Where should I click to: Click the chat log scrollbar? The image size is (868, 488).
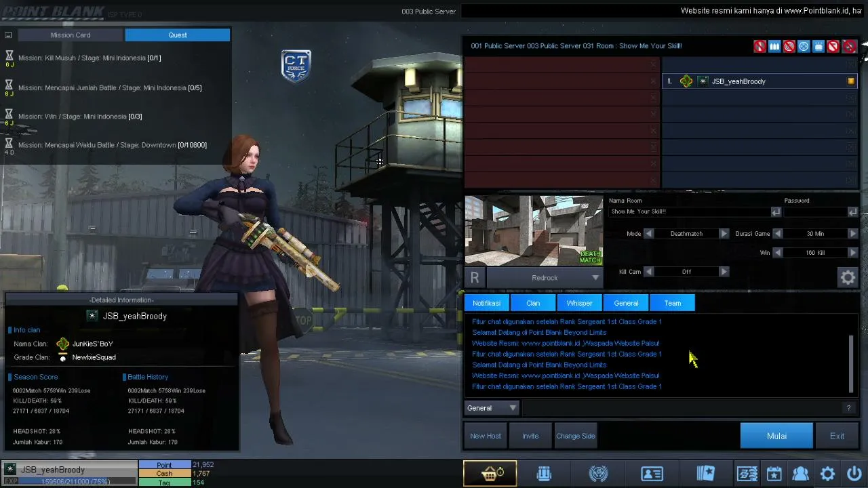(x=851, y=364)
